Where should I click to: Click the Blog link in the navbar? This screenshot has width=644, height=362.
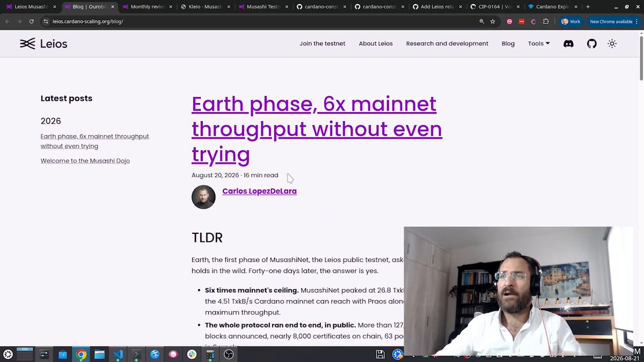coord(508,43)
